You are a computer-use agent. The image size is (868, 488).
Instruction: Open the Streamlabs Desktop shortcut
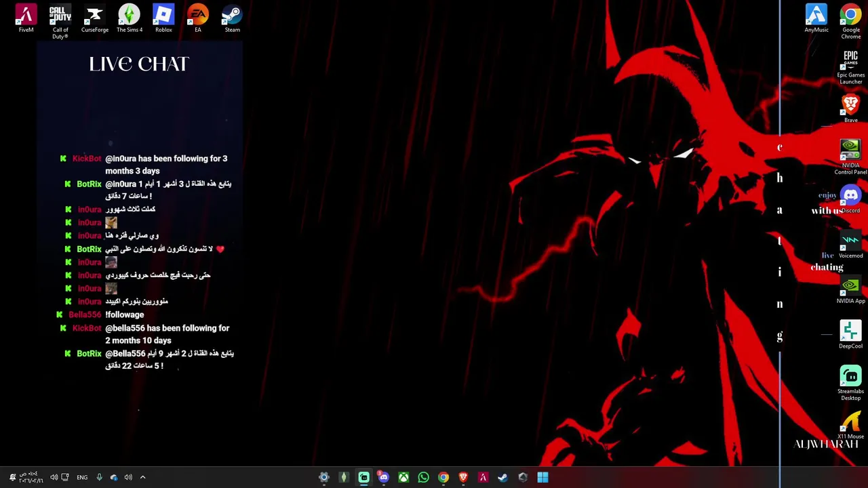coord(850,384)
